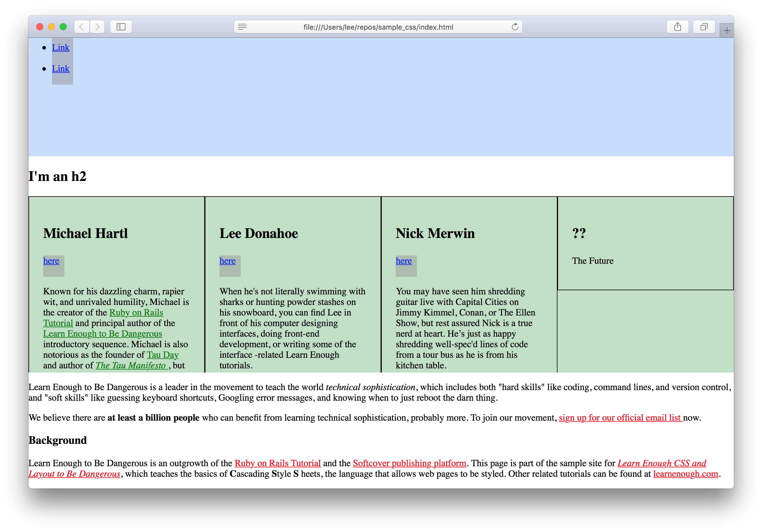Click the browser forward arrow button
The width and height of the screenshot is (762, 532).
97,27
